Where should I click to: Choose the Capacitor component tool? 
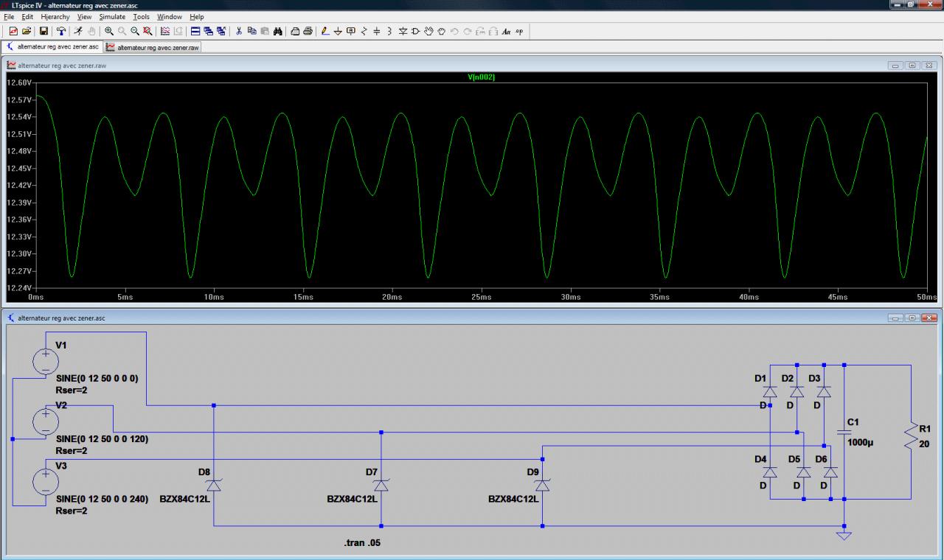tap(376, 31)
